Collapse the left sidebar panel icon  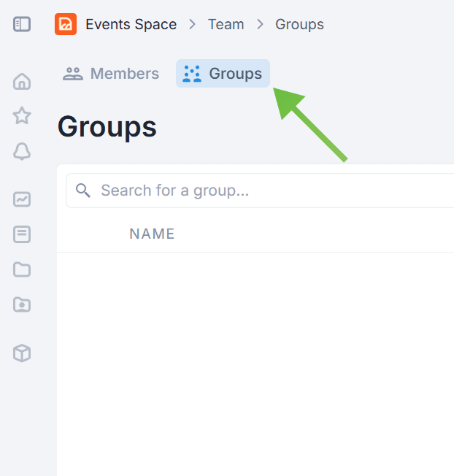tap(22, 24)
